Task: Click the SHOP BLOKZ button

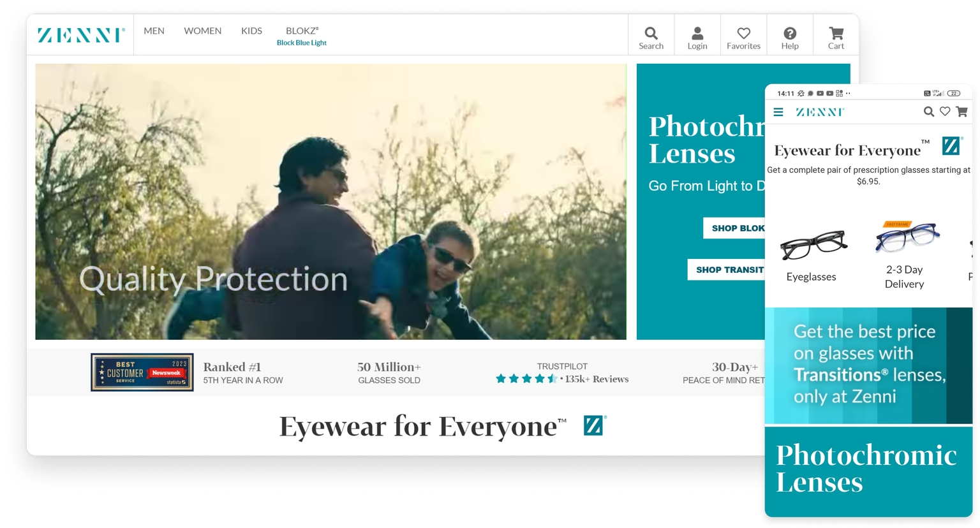Action: pyautogui.click(x=734, y=228)
